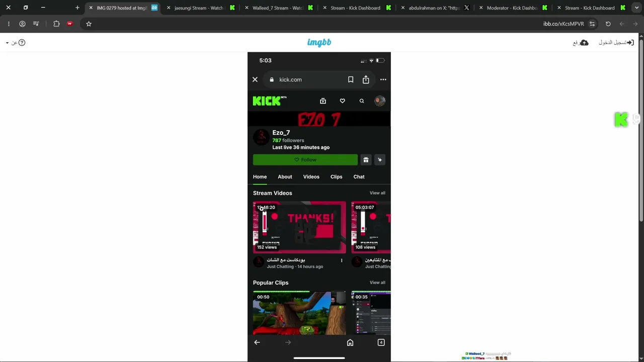Click the green Follow button
This screenshot has height=362, width=644.
(x=305, y=160)
